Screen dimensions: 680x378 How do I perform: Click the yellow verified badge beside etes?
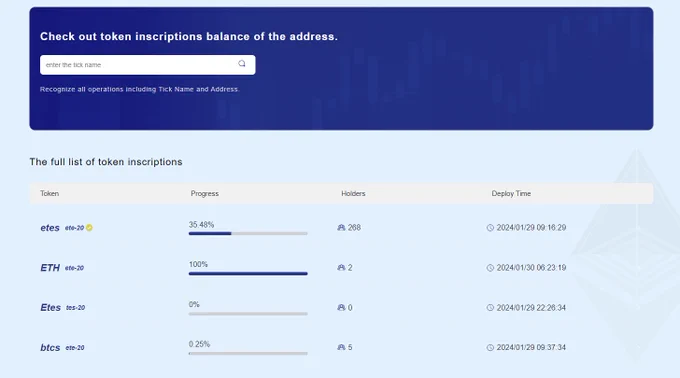[x=89, y=228]
